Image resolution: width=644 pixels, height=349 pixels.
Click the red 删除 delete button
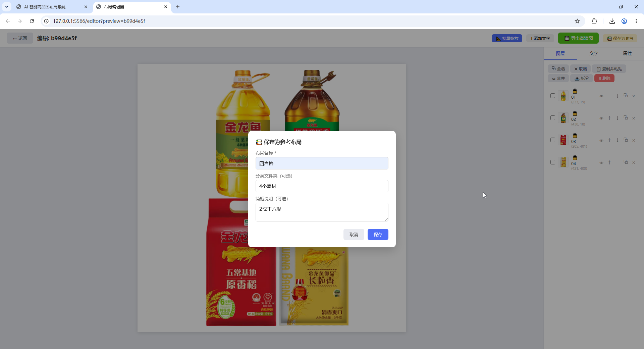pyautogui.click(x=604, y=79)
